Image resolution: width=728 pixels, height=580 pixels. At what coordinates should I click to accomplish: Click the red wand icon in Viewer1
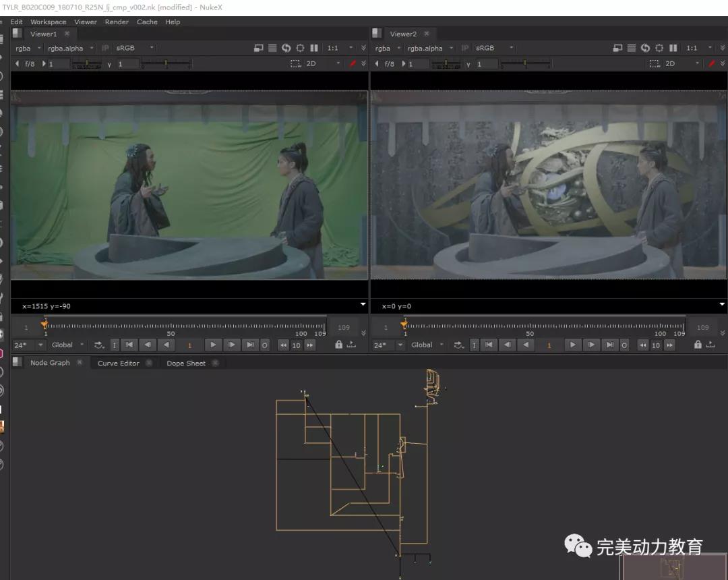pos(352,63)
